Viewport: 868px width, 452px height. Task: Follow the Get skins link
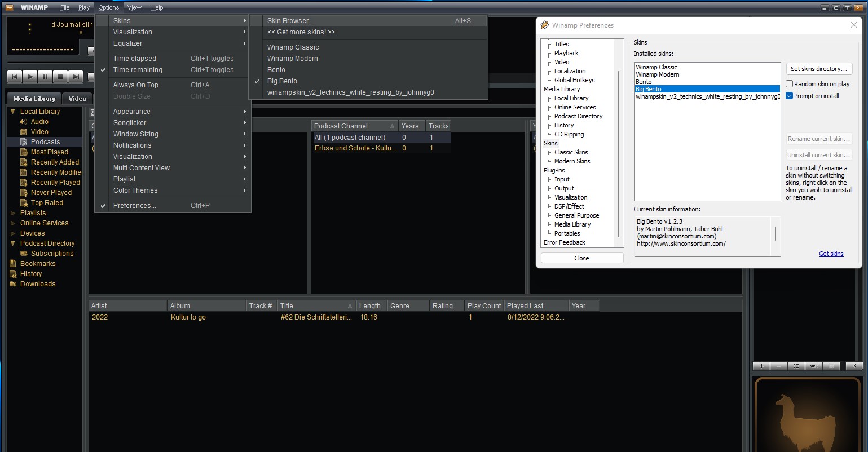click(831, 254)
